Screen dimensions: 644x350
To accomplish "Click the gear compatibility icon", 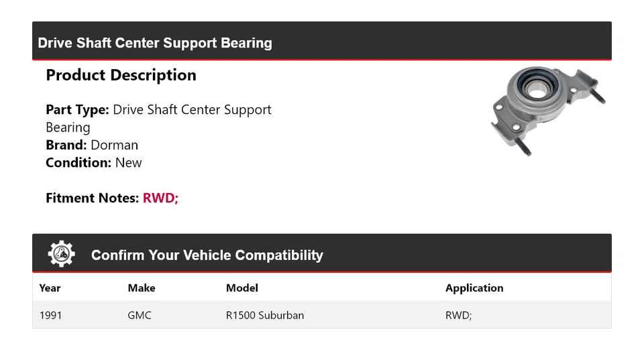I will 61,254.
